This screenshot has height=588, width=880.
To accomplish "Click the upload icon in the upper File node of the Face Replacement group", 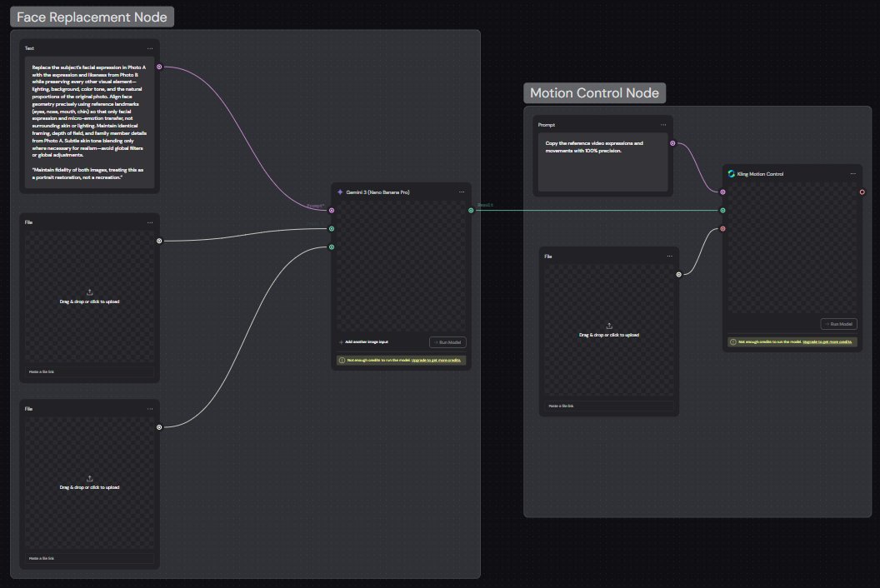I will coord(90,292).
